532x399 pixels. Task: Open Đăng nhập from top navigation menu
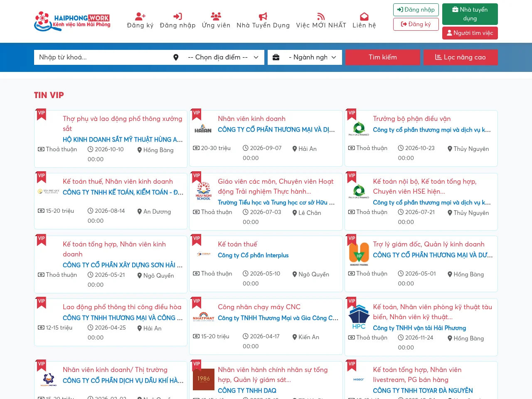[177, 20]
